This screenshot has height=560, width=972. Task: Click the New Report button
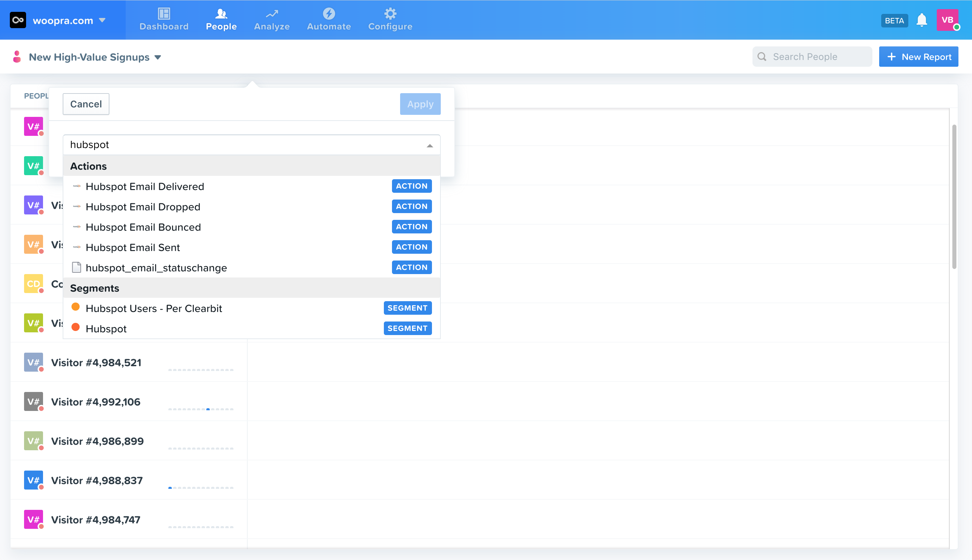click(x=918, y=57)
